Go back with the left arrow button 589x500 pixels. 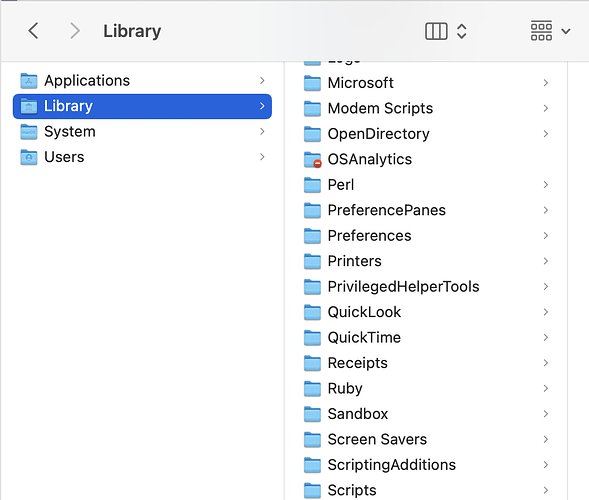[x=33, y=31]
